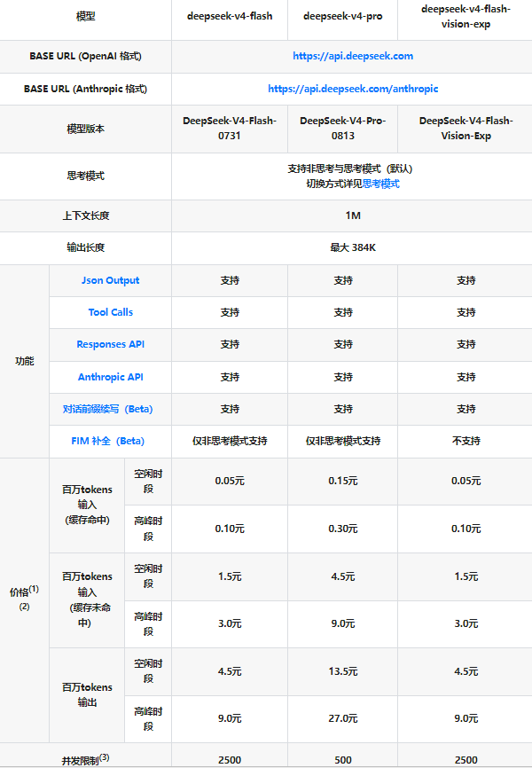
Task: Select flash column 仅非思考模式支持 cell
Action: [230, 441]
